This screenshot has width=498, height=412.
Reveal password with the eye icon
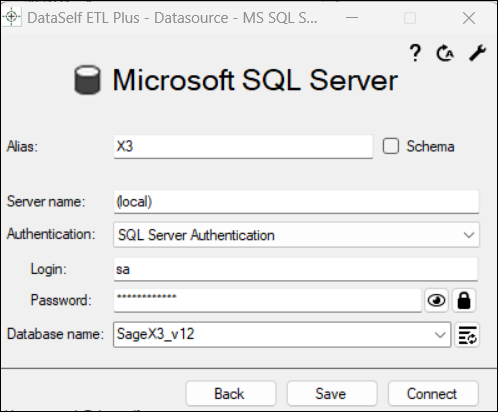(436, 301)
